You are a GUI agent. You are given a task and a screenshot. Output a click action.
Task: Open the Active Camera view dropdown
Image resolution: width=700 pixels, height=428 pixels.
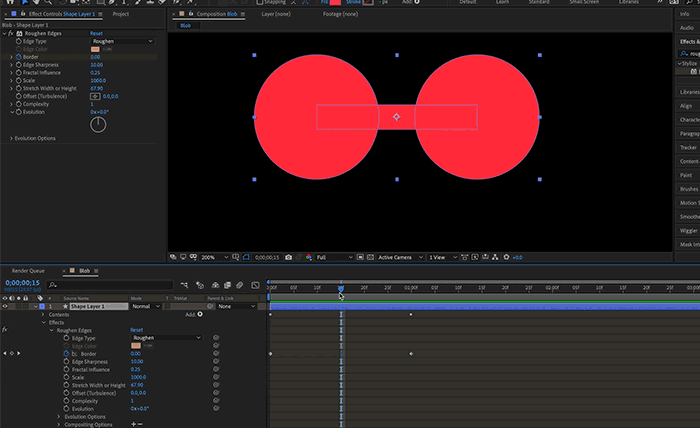coord(399,257)
